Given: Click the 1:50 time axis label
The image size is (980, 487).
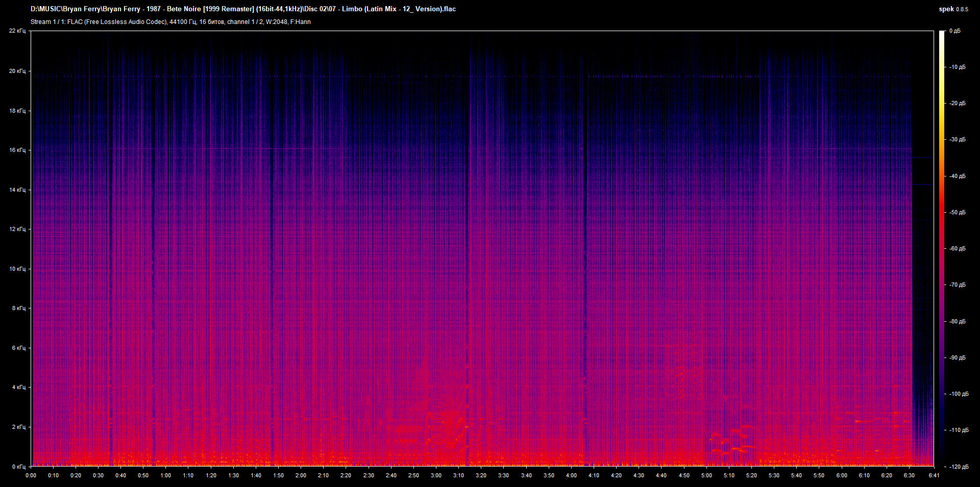Looking at the screenshot, I should [x=278, y=476].
